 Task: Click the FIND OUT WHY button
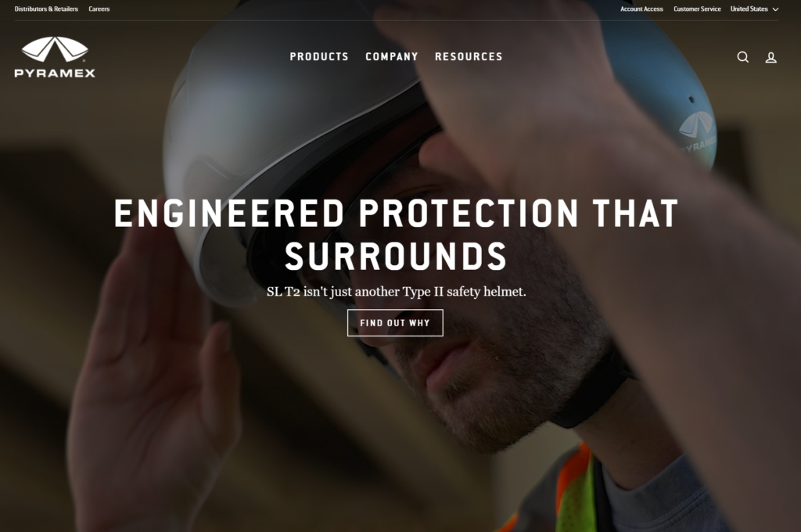tap(395, 323)
